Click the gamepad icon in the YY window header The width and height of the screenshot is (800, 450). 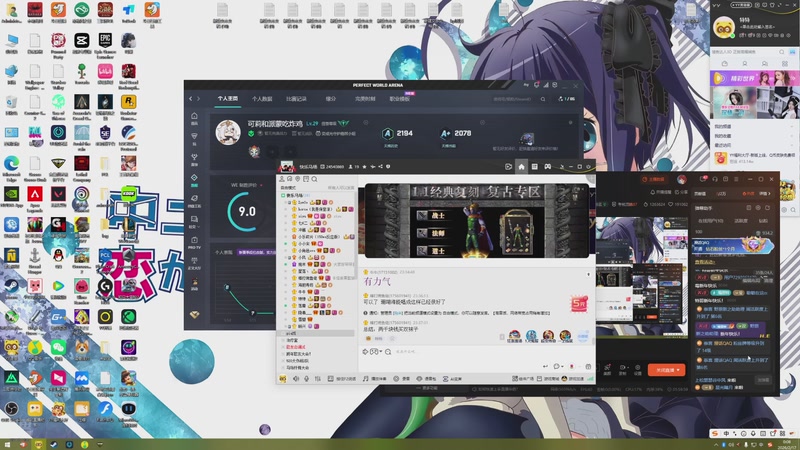547,167
